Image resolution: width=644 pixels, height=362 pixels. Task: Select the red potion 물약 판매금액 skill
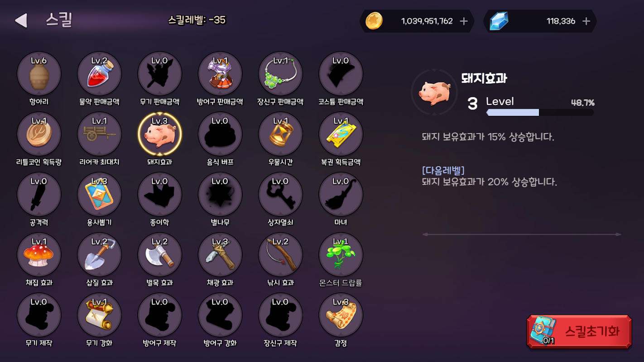coord(99,74)
